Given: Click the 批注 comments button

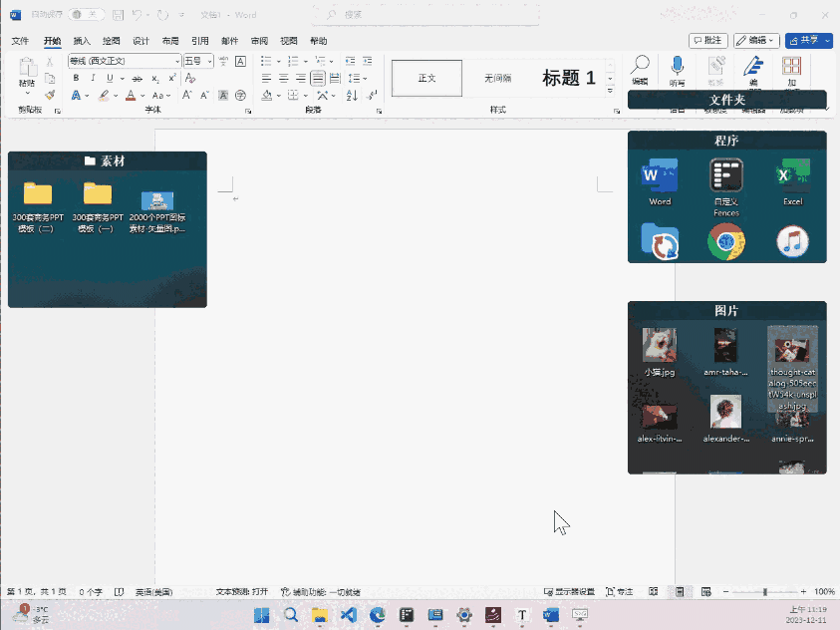Looking at the screenshot, I should coord(707,40).
